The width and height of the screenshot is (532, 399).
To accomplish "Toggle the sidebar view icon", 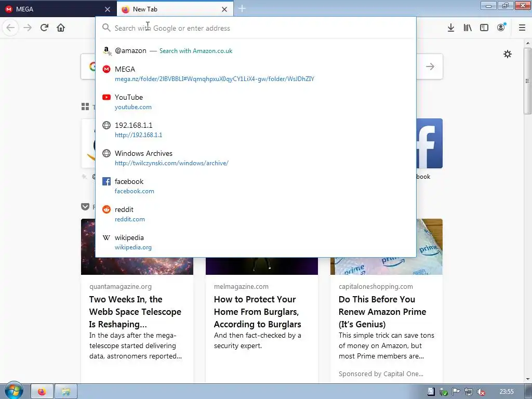I will click(x=484, y=28).
